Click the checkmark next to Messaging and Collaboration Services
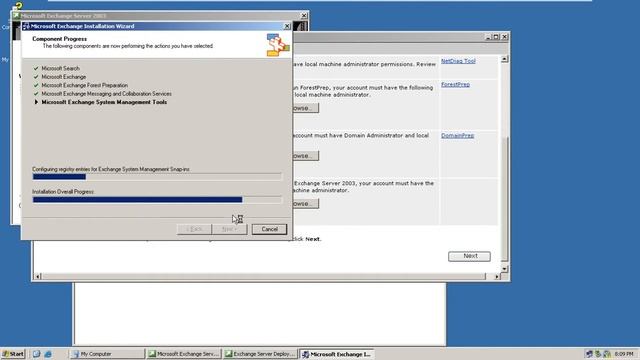640x360 pixels. [x=36, y=93]
